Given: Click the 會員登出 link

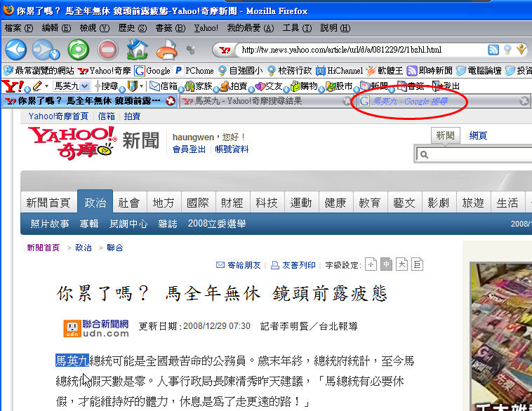Looking at the screenshot, I should pyautogui.click(x=189, y=149).
